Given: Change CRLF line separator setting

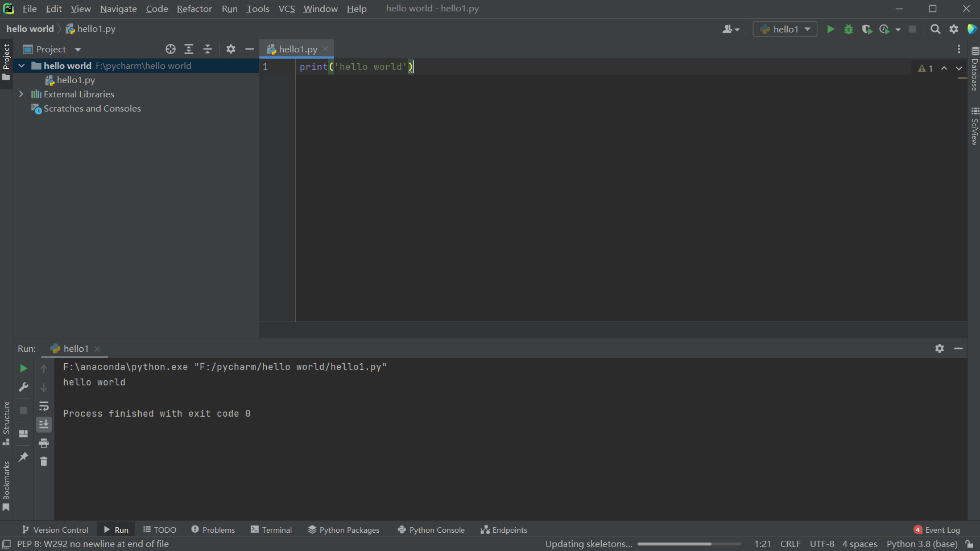Looking at the screenshot, I should point(790,544).
